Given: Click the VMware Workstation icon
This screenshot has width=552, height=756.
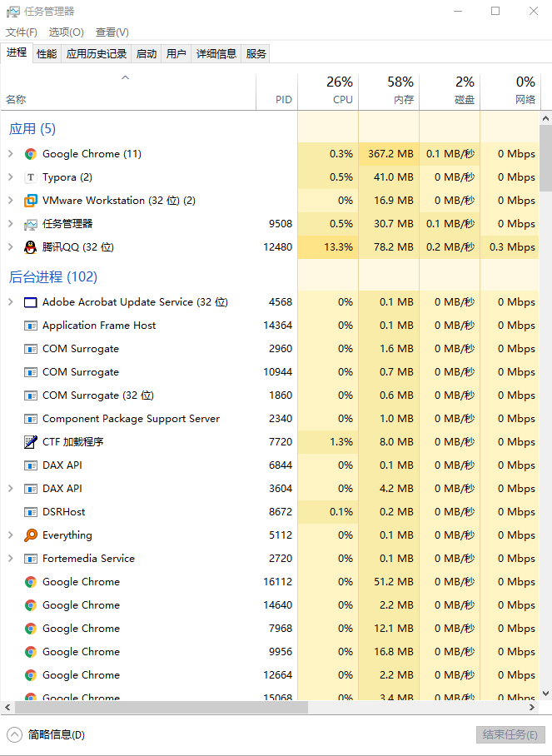Looking at the screenshot, I should pos(30,201).
